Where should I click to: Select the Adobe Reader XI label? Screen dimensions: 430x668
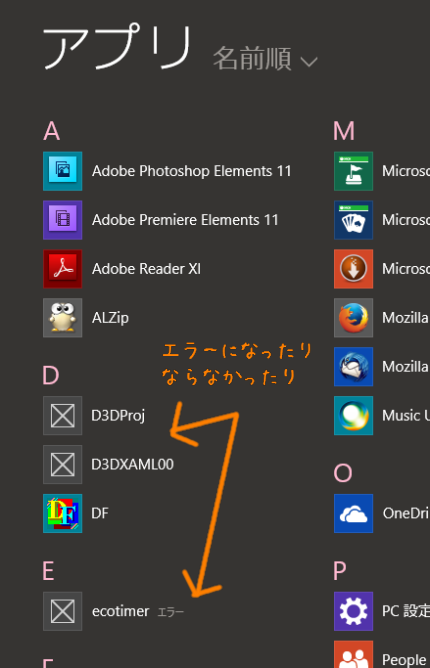(x=146, y=269)
